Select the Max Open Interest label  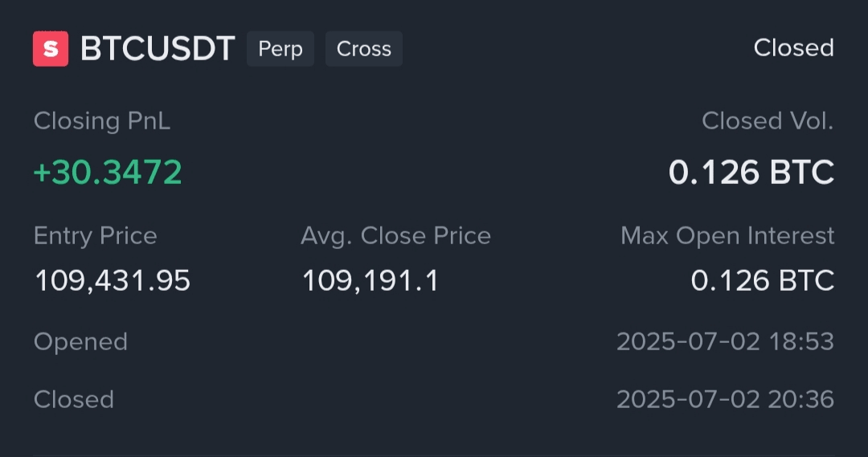coord(727,236)
